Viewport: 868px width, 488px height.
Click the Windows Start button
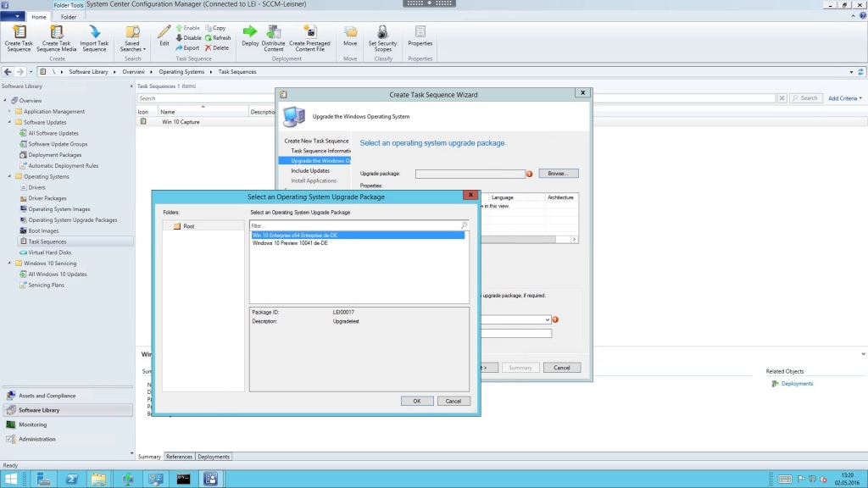[x=10, y=480]
